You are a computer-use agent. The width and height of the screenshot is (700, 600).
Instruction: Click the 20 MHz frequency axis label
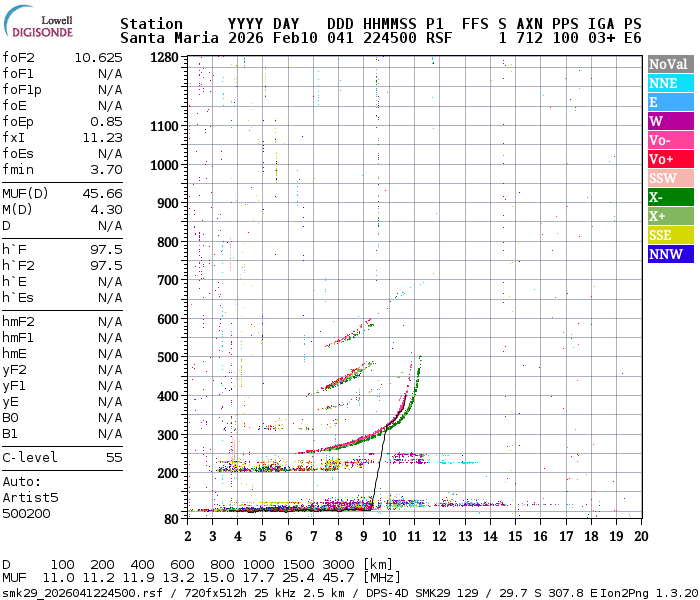[641, 536]
